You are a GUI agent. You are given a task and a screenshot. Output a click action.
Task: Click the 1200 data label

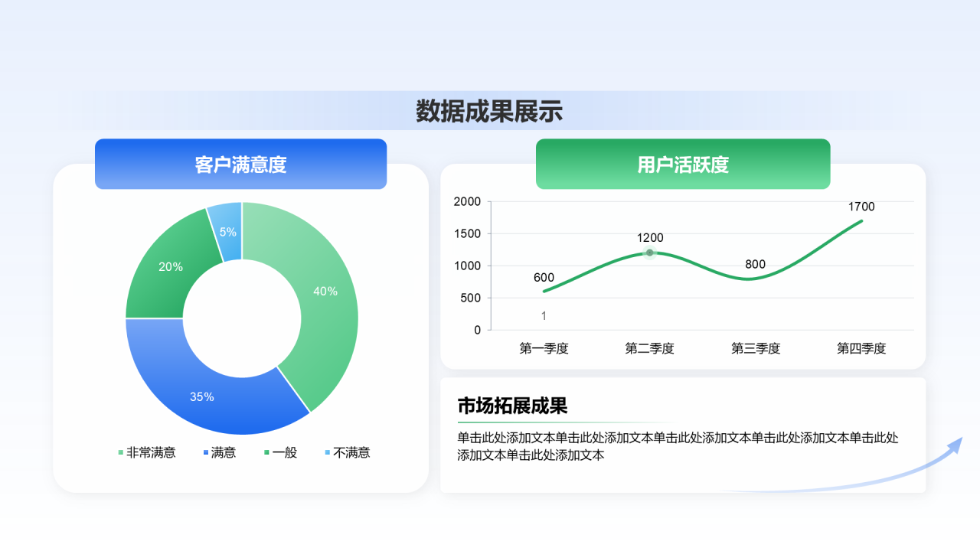click(650, 238)
